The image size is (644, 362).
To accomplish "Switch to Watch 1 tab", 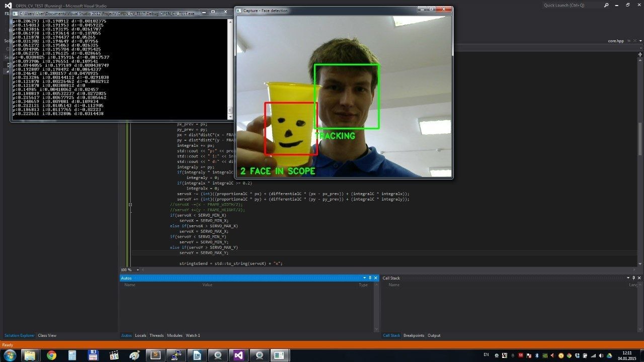I will pos(193,335).
